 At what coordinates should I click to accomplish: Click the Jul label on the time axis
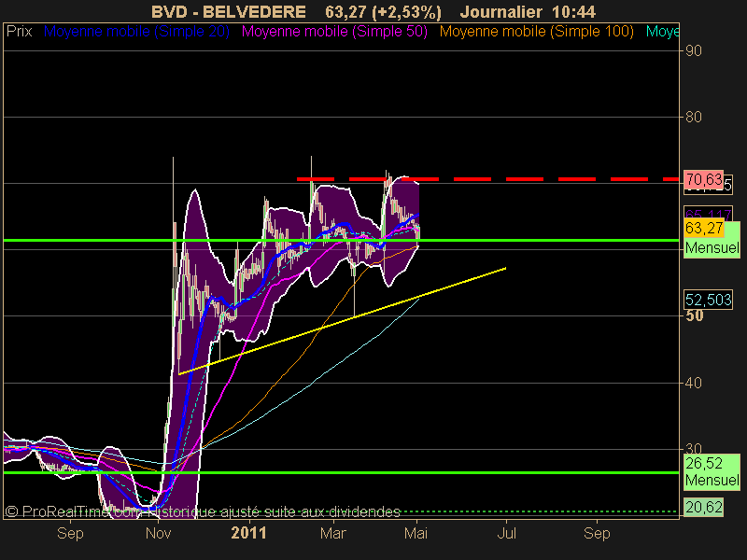506,533
